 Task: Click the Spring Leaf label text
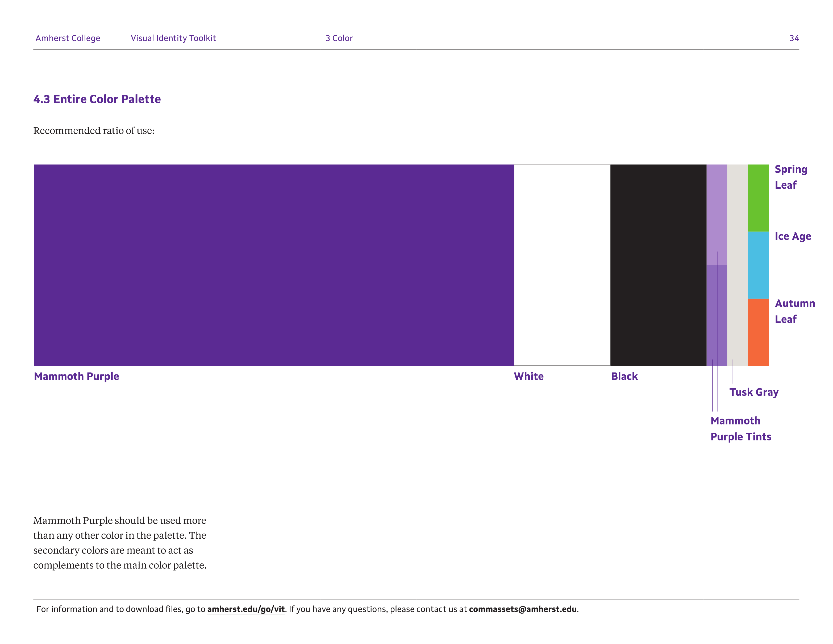pyautogui.click(x=791, y=177)
